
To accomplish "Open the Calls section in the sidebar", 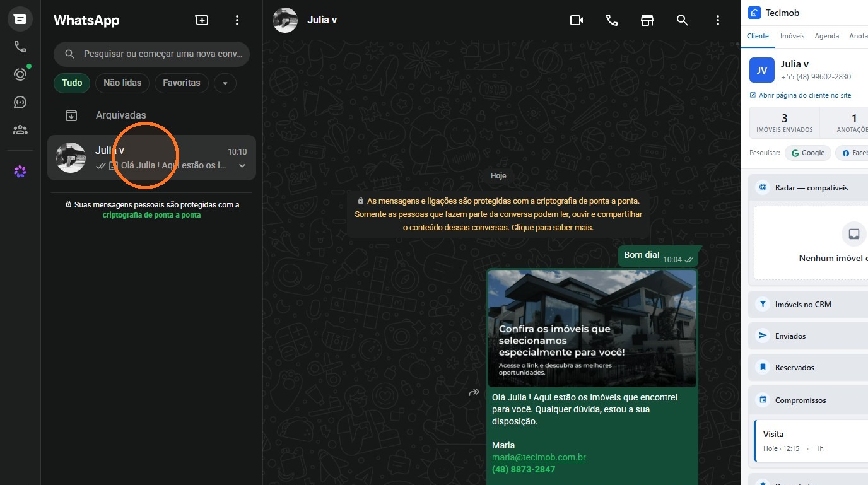I will coord(20,47).
